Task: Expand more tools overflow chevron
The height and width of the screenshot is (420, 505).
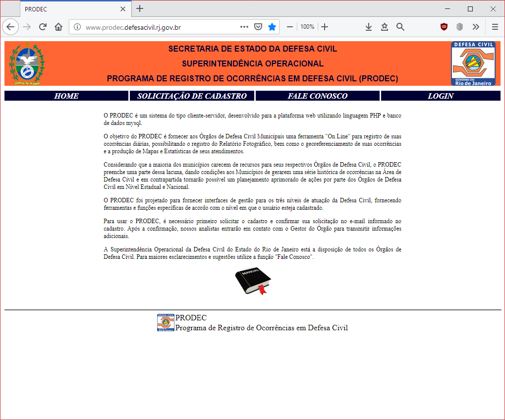Action: 476,27
